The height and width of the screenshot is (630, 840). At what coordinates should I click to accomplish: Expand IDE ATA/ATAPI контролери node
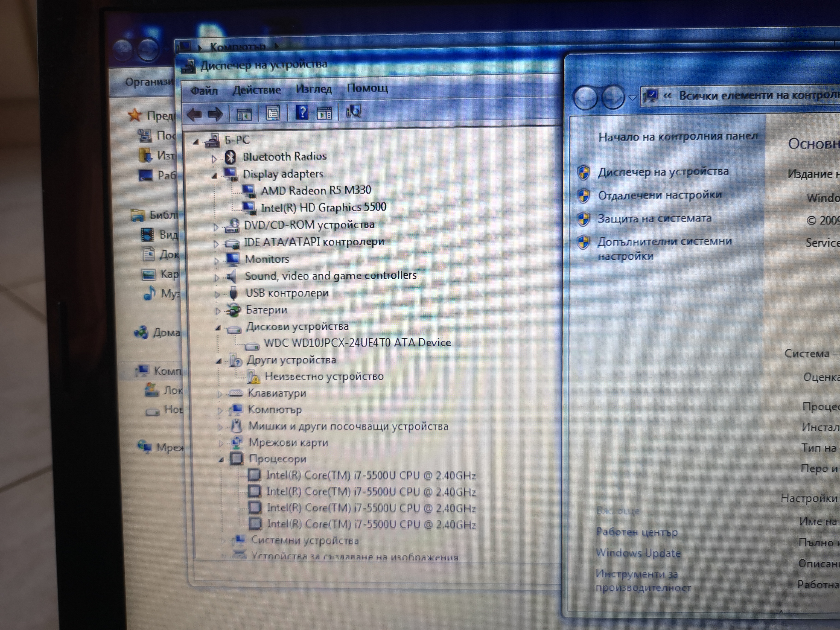pyautogui.click(x=216, y=244)
